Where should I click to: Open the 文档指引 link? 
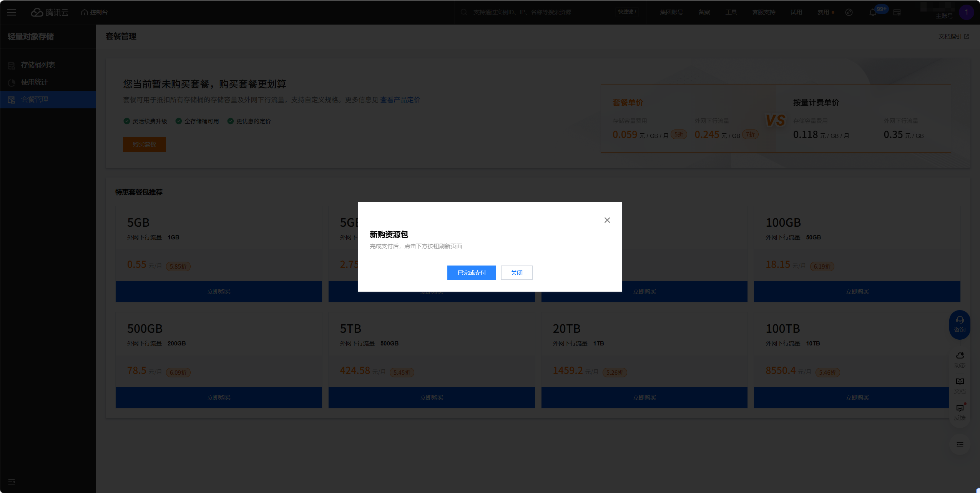tap(953, 36)
